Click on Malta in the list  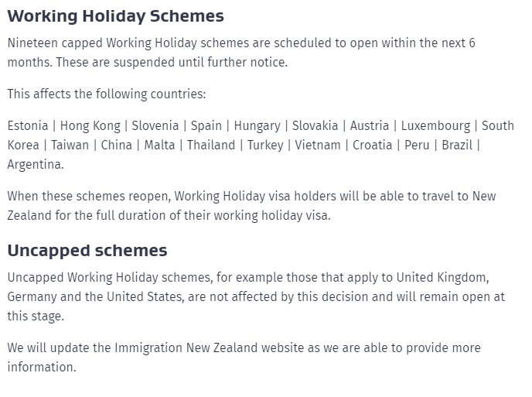tap(159, 145)
